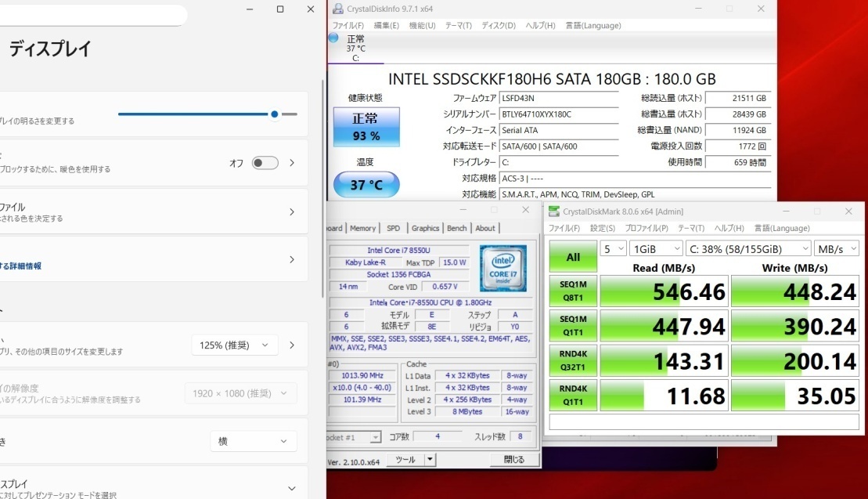
Task: Click the Settings window vertical scrollbar
Action: pyautogui.click(x=322, y=188)
